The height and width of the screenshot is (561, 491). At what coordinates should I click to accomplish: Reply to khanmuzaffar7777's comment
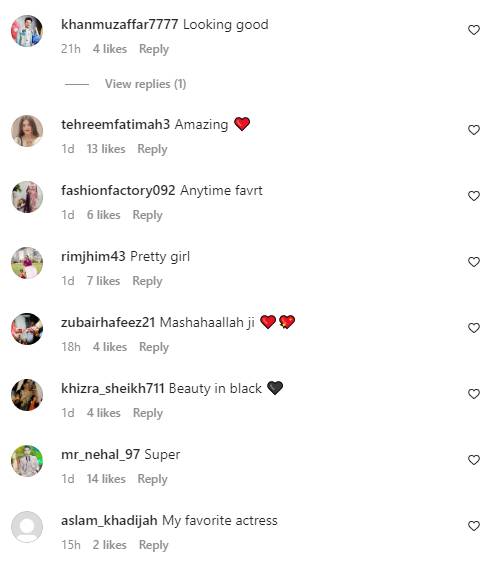(x=154, y=49)
